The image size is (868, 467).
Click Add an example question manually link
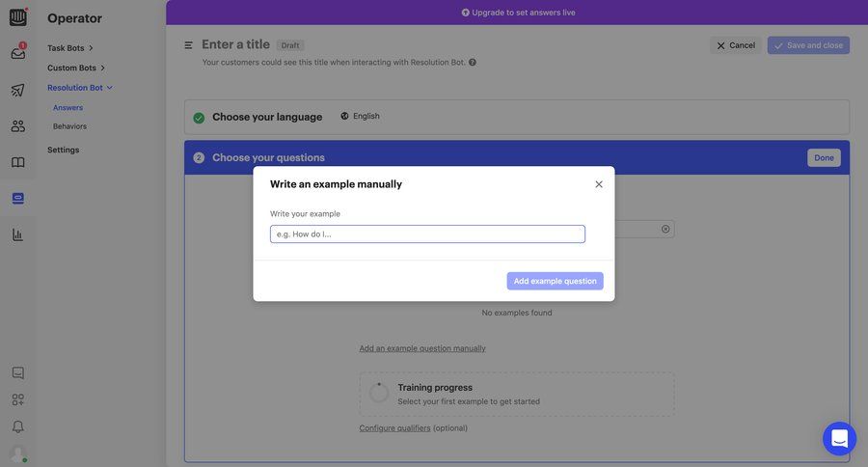pyautogui.click(x=422, y=348)
